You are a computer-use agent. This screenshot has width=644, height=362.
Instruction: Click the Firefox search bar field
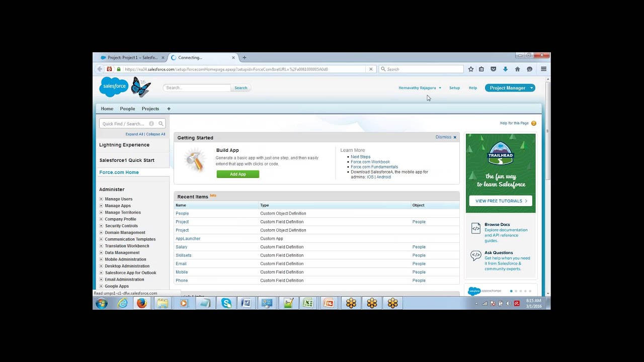coord(421,69)
